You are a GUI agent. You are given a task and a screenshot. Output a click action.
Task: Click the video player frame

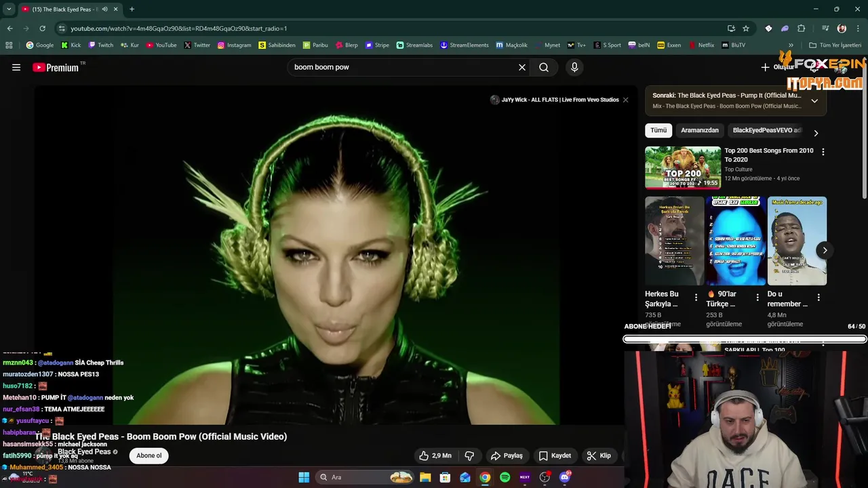336,254
